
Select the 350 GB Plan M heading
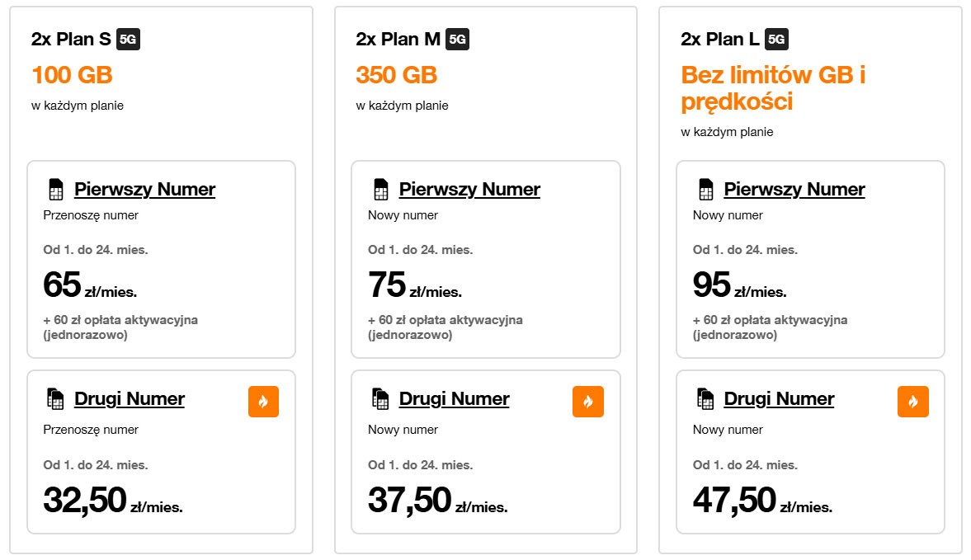pyautogui.click(x=397, y=75)
